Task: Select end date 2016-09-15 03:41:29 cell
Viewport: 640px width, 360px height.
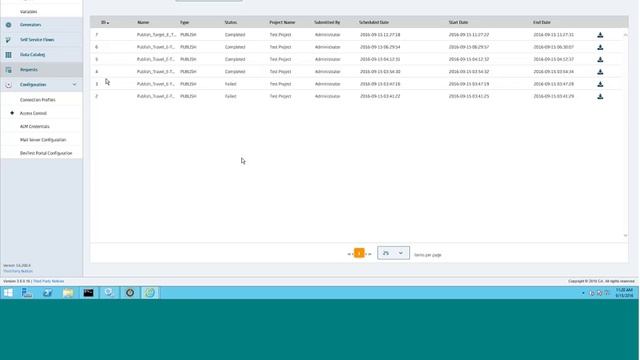Action: point(553,96)
